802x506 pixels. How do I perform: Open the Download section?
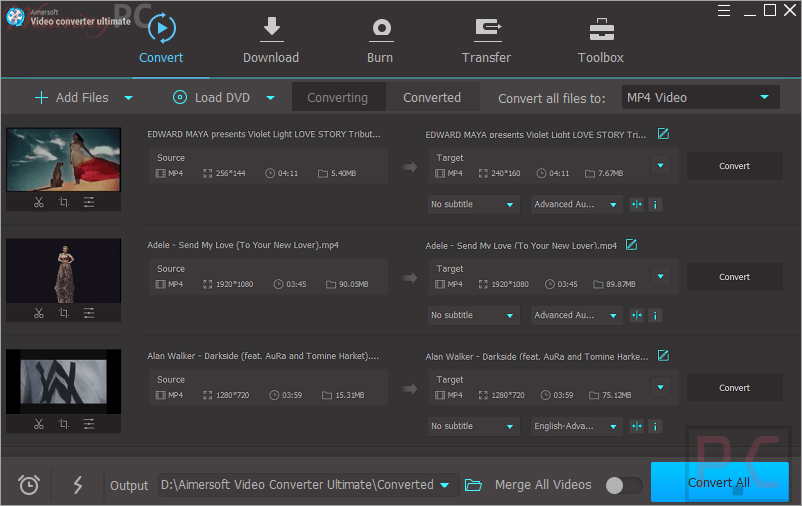[x=271, y=40]
